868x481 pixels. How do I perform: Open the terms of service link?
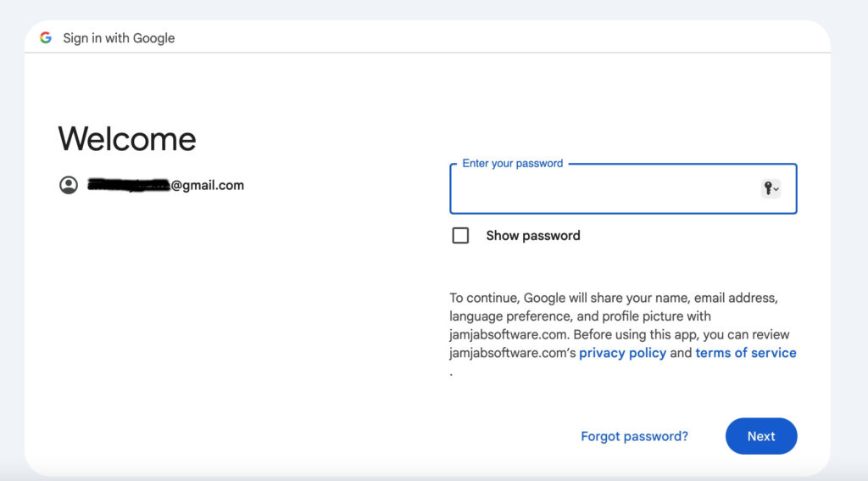click(745, 353)
